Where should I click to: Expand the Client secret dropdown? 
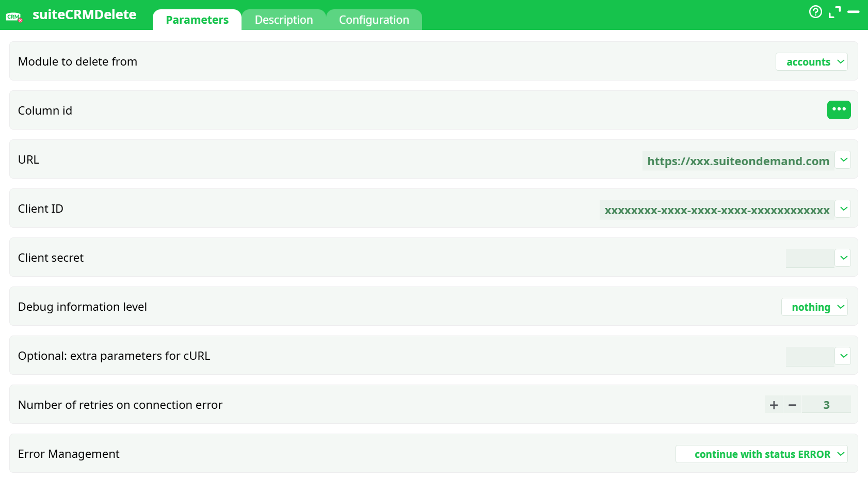click(x=843, y=258)
